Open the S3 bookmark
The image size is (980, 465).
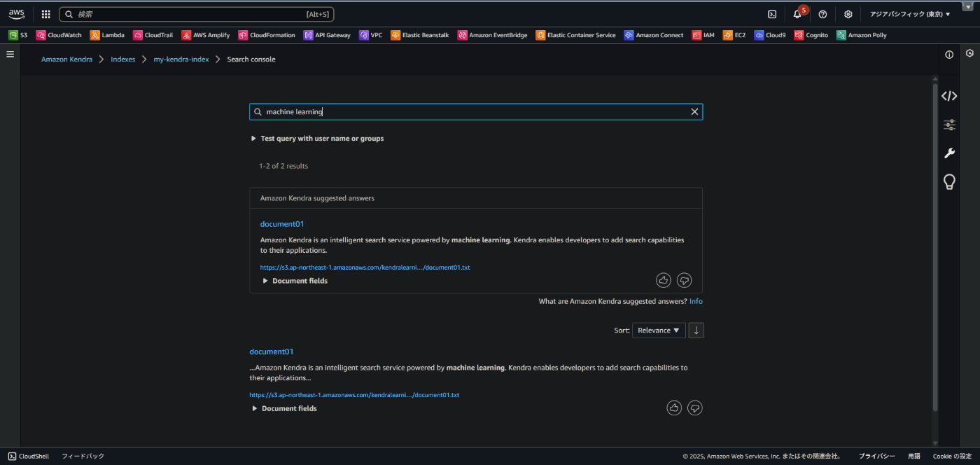(18, 35)
